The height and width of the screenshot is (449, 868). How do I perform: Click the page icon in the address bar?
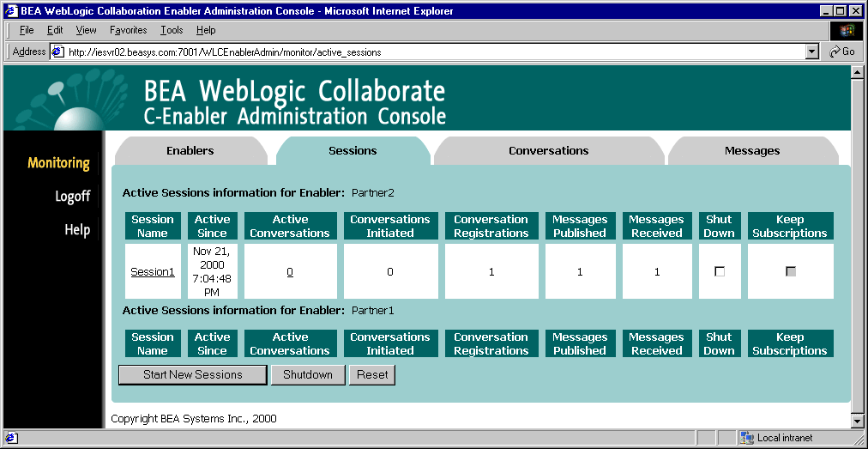pos(58,52)
